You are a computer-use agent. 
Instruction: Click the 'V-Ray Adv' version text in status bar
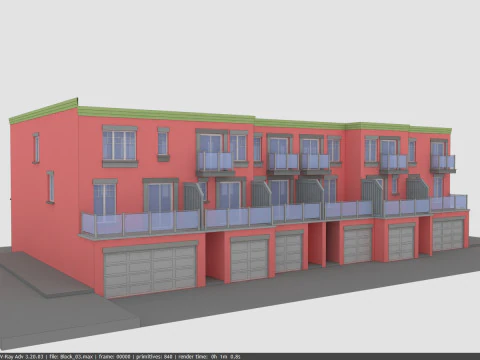tap(22, 357)
